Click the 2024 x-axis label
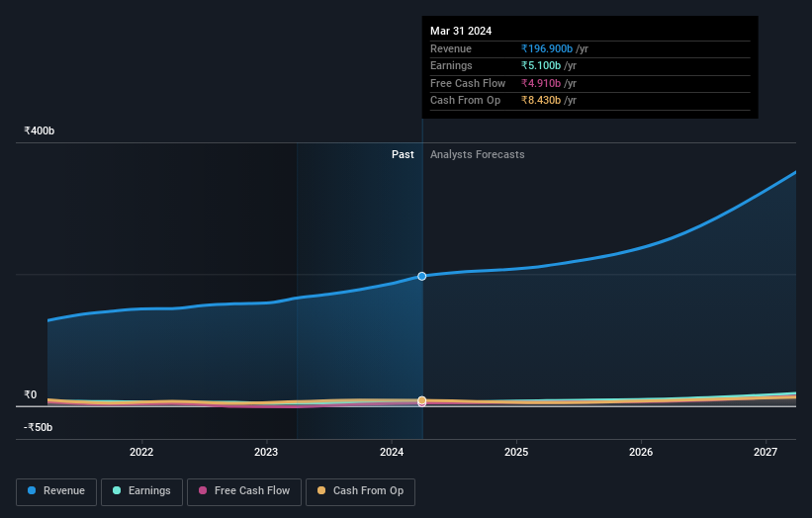Screen dimensions: 812x518 coord(392,453)
